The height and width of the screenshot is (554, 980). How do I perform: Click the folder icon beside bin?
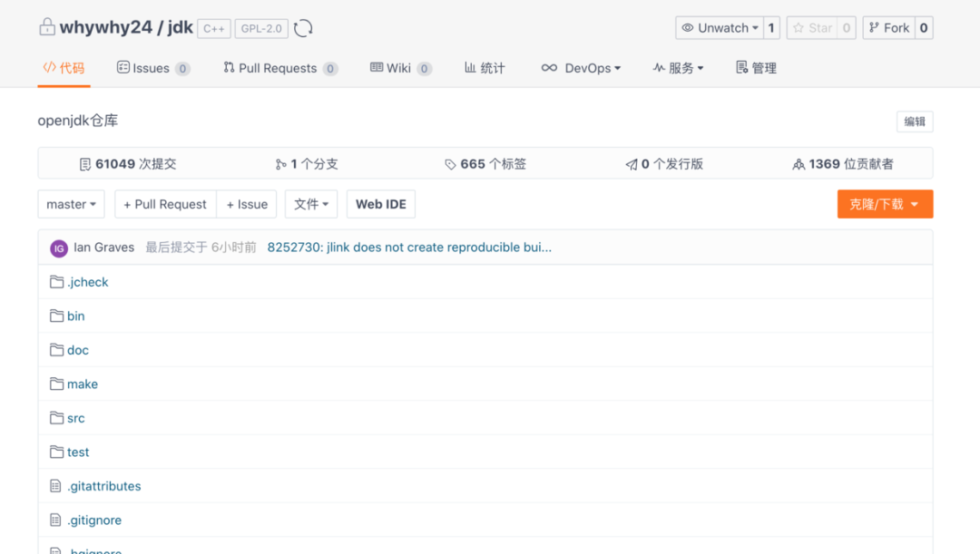click(x=56, y=316)
